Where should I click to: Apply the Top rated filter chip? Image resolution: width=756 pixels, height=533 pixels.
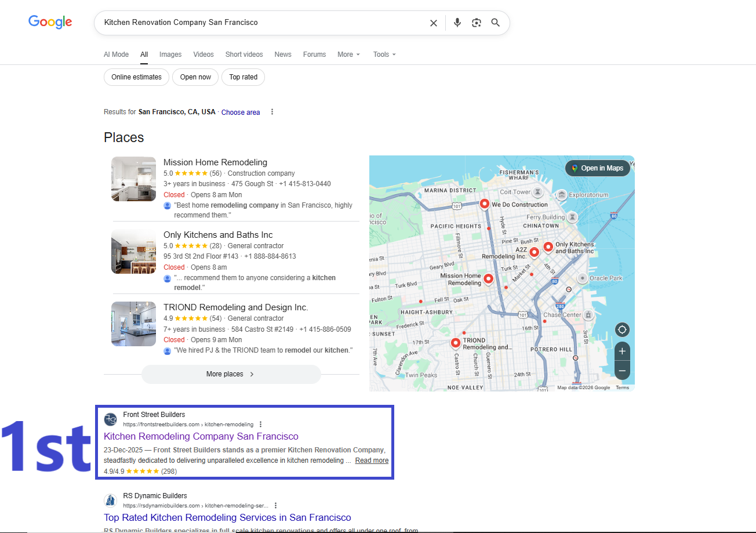243,77
